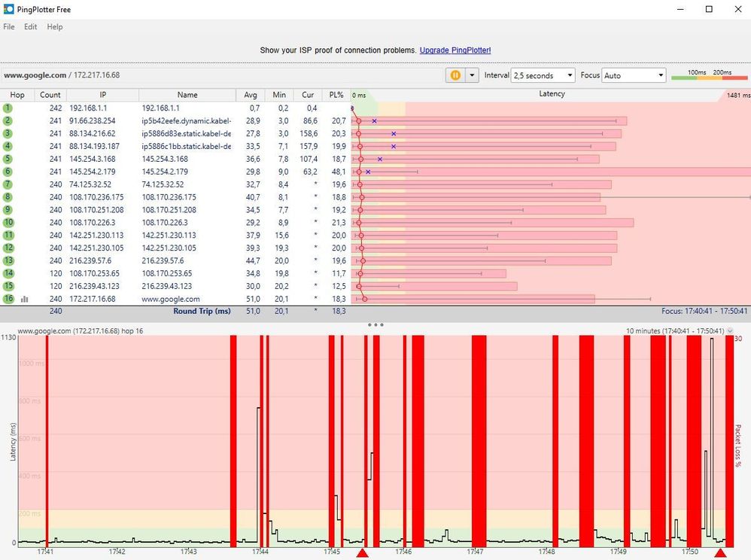Expand the 10 minutes timeline range chevron
The height and width of the screenshot is (560, 751).
(x=730, y=331)
